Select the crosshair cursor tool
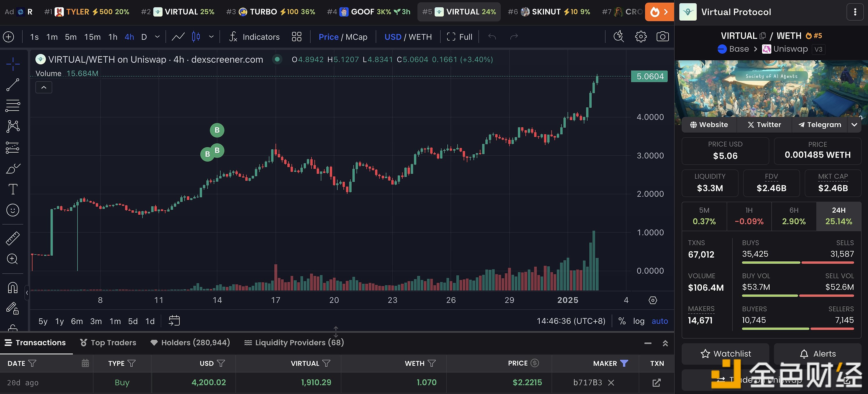The image size is (868, 394). point(13,64)
